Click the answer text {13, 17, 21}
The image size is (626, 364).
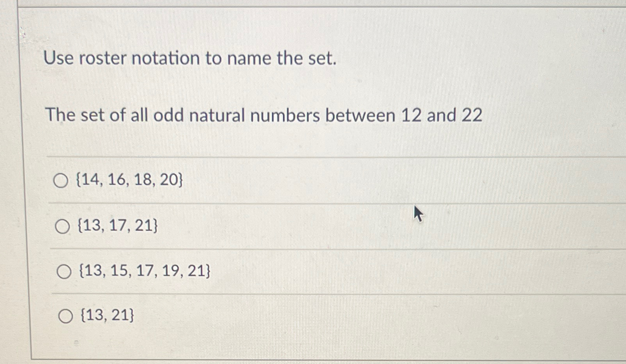117,225
